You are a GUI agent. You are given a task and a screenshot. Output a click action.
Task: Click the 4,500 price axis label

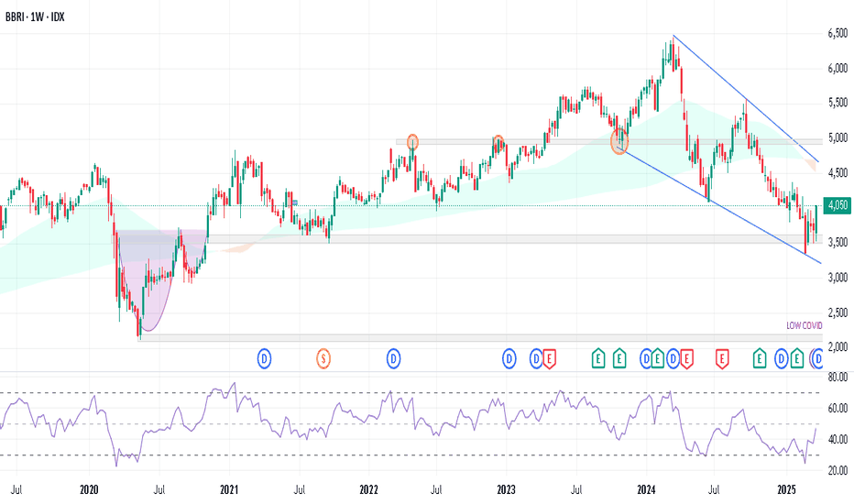[x=838, y=172]
